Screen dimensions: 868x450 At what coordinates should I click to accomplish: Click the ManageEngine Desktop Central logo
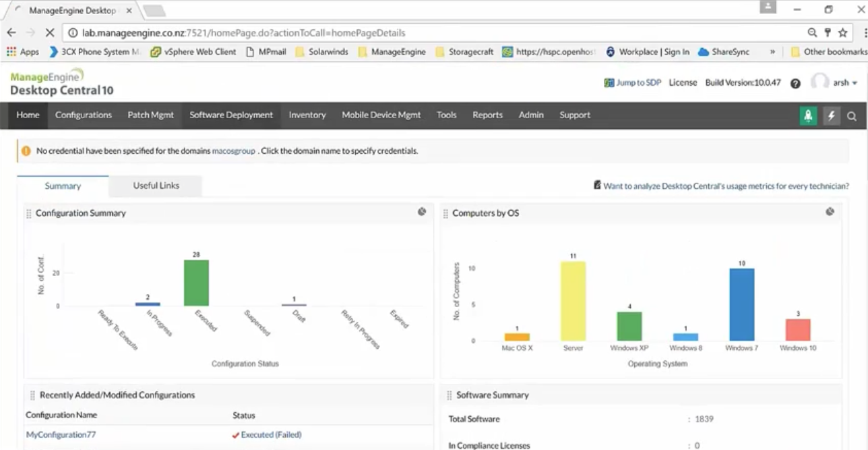[x=61, y=84]
